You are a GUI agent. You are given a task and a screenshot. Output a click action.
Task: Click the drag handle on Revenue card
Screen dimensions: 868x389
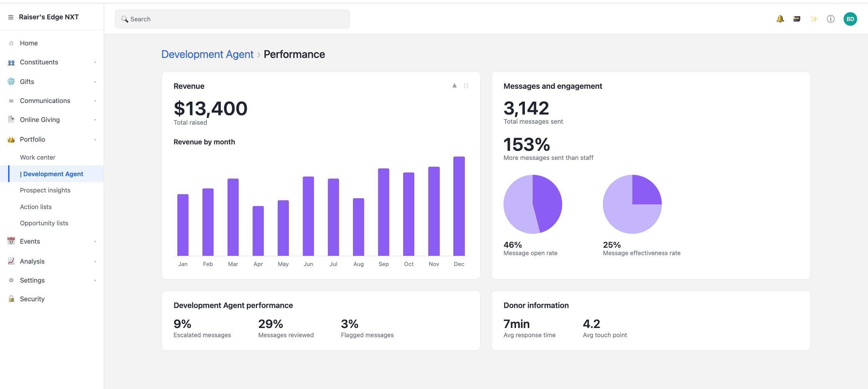click(x=466, y=86)
